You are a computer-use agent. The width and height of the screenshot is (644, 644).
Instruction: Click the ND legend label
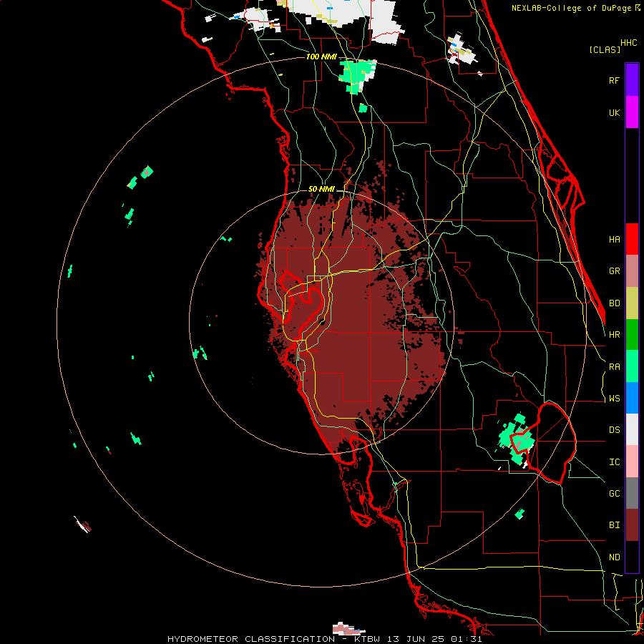614,557
